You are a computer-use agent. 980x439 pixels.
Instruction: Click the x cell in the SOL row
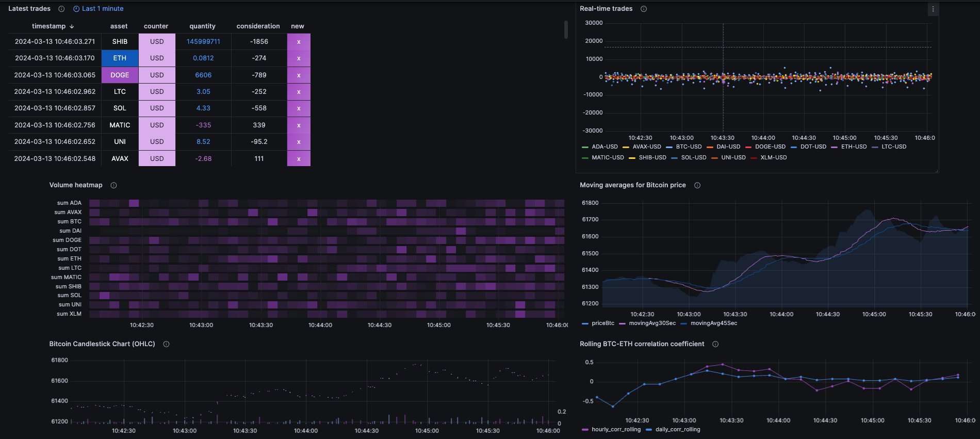(299, 108)
